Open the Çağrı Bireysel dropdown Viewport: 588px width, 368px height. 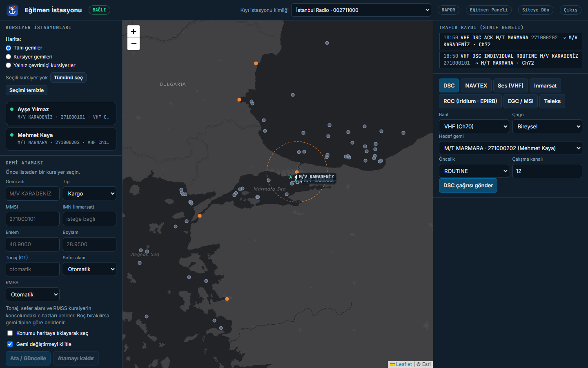point(547,126)
